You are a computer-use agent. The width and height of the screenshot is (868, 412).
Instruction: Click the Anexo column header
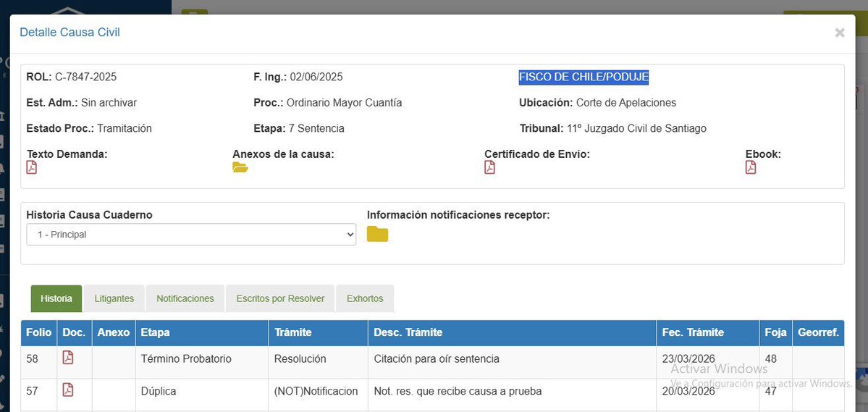(x=114, y=333)
